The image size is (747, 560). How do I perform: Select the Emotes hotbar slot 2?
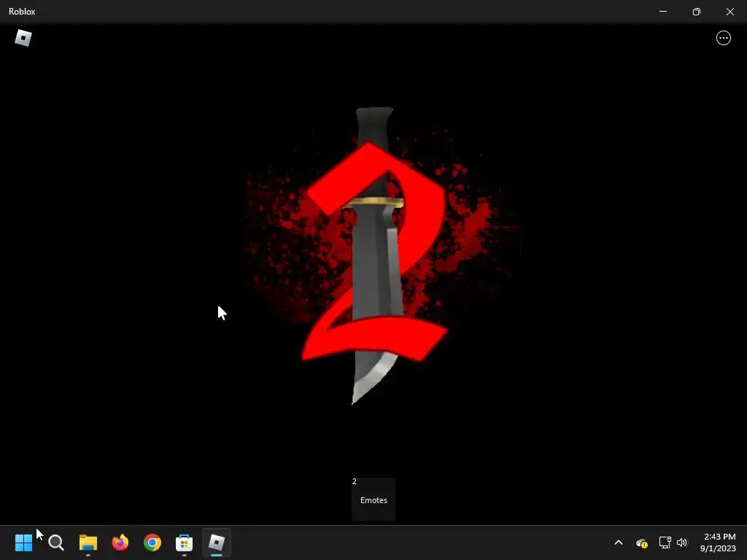click(x=373, y=499)
